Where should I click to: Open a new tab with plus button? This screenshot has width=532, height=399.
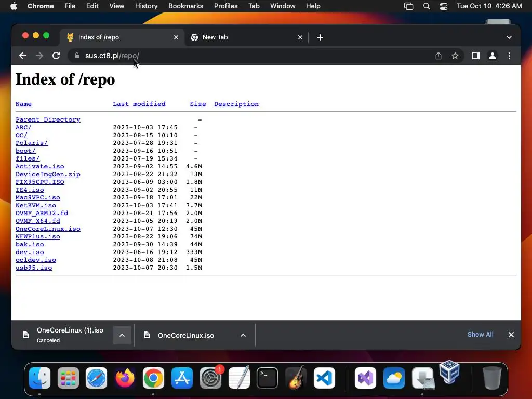click(x=320, y=37)
